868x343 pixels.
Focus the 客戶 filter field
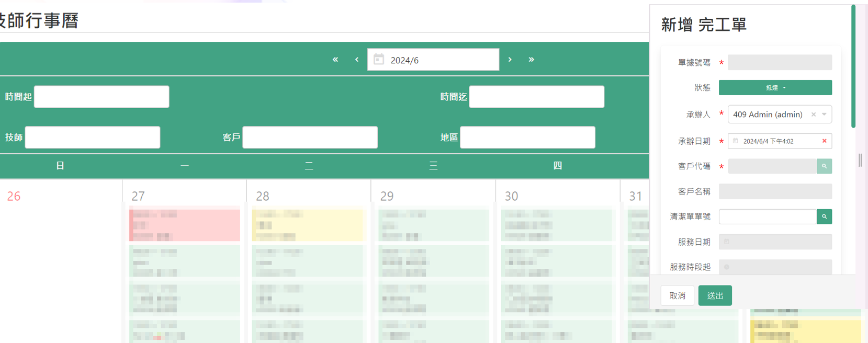pos(310,137)
